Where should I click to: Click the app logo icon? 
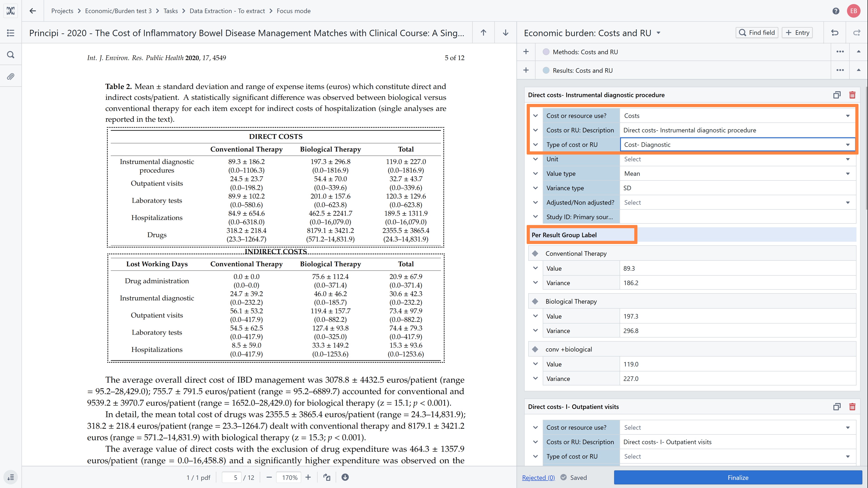pos(11,11)
